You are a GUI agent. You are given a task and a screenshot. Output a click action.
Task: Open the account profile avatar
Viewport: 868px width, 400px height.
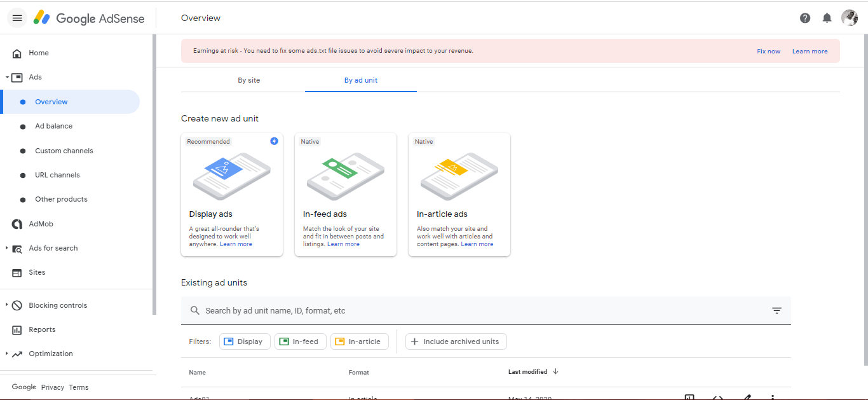[x=850, y=18]
